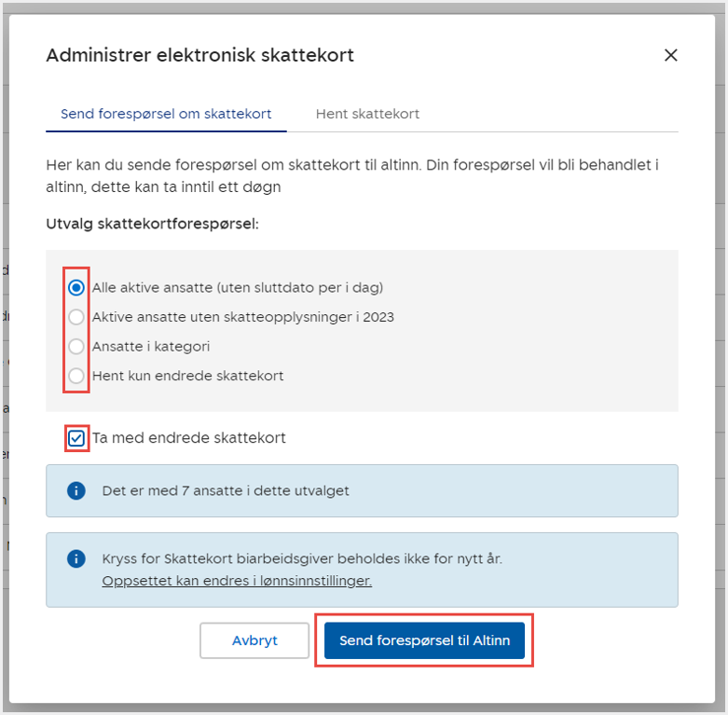Choose radio button for ansatte uten skatteopplysninger 2023
The height and width of the screenshot is (715, 728).
[x=76, y=317]
